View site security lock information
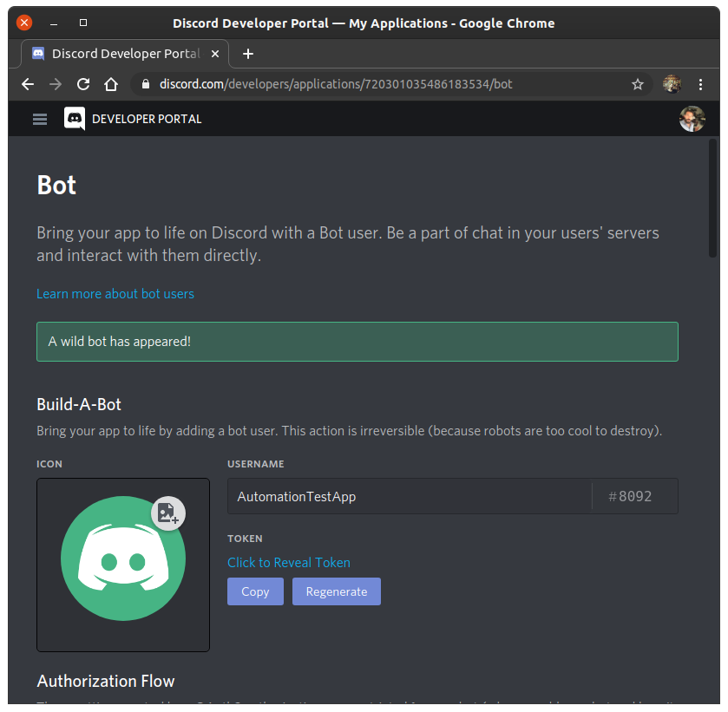 point(146,84)
